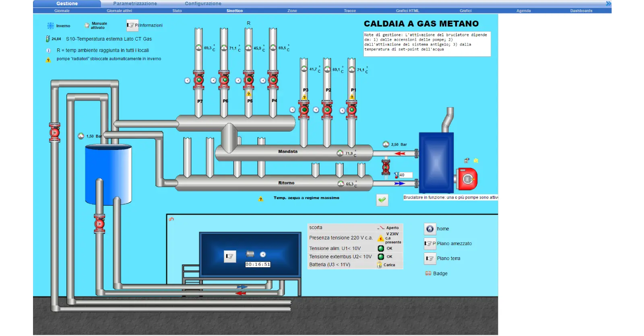The width and height of the screenshot is (644, 336).
Task: Click the clock icon inside the blue tank panel
Action: [x=263, y=254]
